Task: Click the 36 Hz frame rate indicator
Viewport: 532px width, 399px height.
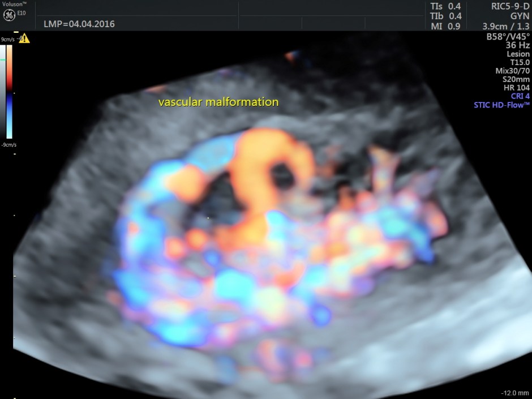Action: tap(517, 45)
